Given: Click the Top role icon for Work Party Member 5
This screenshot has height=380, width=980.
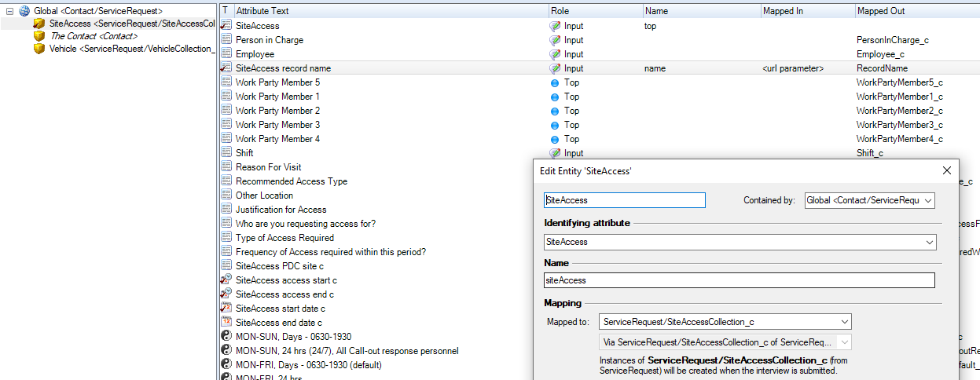Looking at the screenshot, I should (x=555, y=82).
